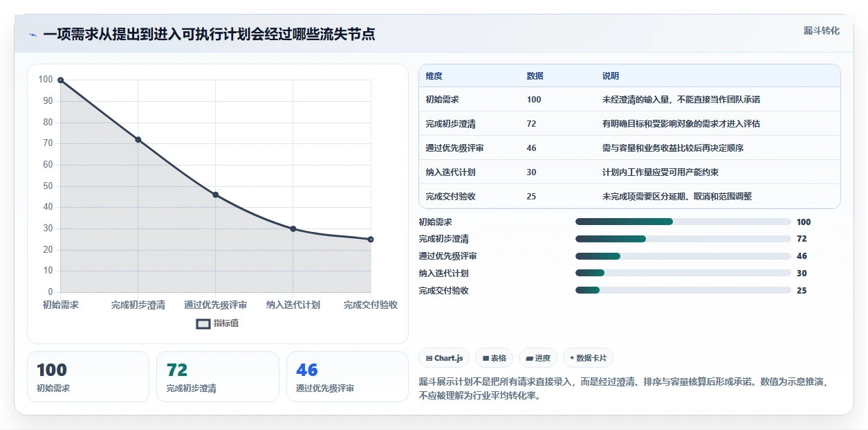
Task: Click the 数据 column header
Action: 535,76
